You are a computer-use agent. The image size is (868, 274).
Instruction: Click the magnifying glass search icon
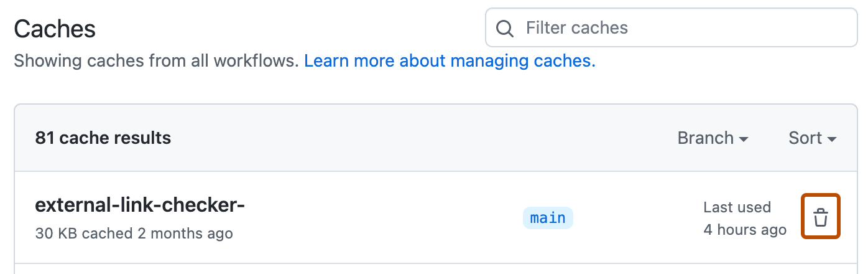point(505,28)
